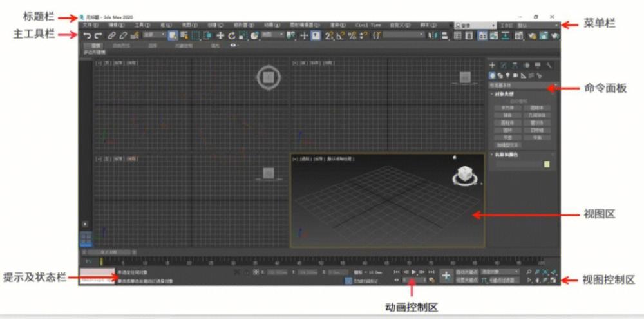Viewport: 644px width, 322px height.
Task: Select the Rotate tool icon
Action: point(232,35)
